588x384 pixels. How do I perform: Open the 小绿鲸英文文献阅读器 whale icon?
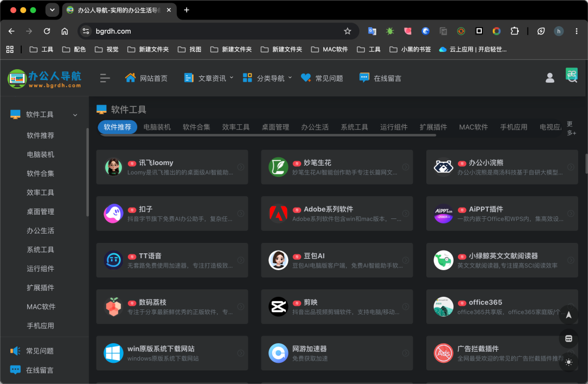pyautogui.click(x=443, y=260)
